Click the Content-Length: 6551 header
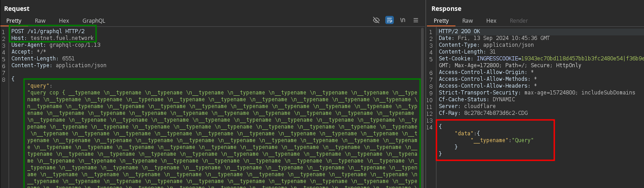 tap(43, 59)
